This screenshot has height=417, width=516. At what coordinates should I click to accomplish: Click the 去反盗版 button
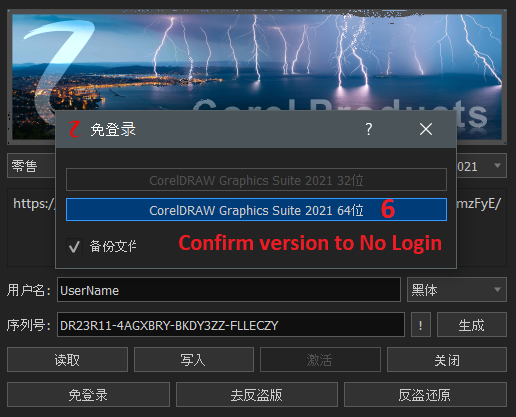tap(257, 395)
